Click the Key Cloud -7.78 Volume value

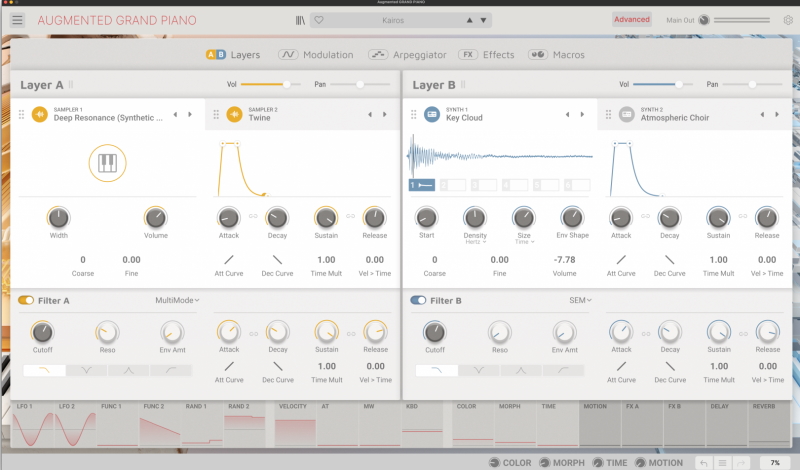pos(564,260)
